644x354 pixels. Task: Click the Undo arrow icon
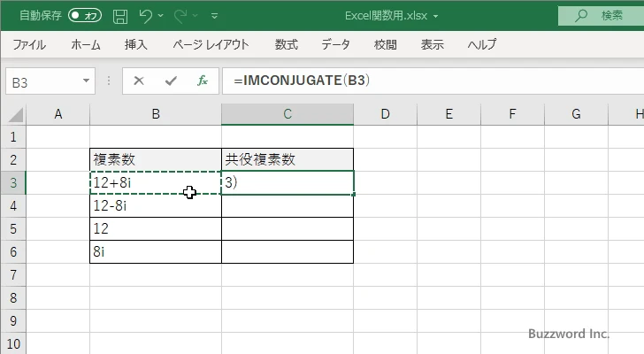pos(145,16)
